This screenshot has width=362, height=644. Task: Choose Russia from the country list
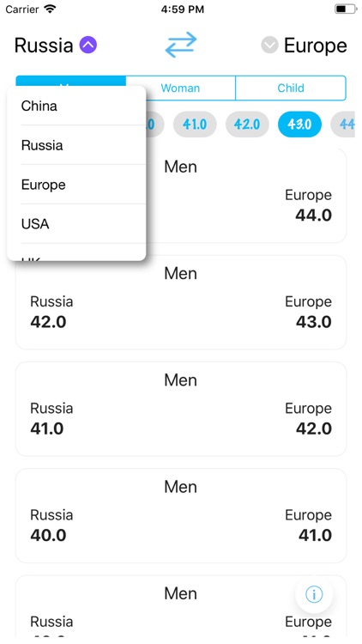pos(76,145)
